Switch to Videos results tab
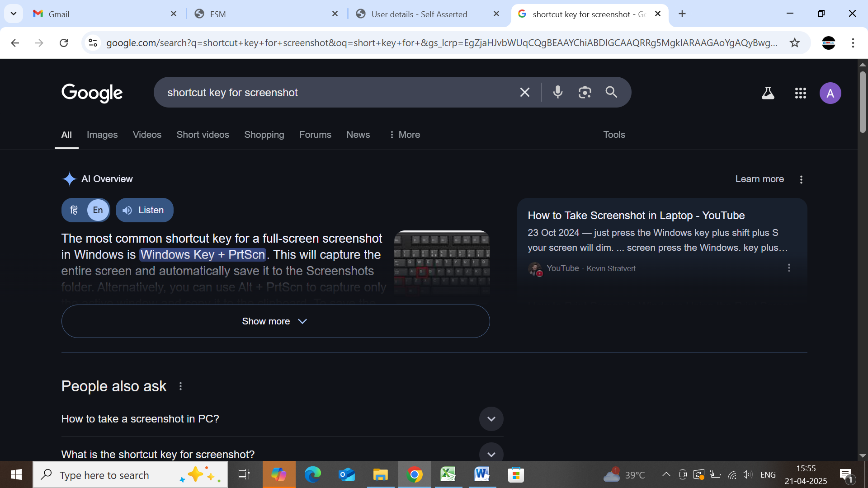The height and width of the screenshot is (488, 868). point(147,135)
